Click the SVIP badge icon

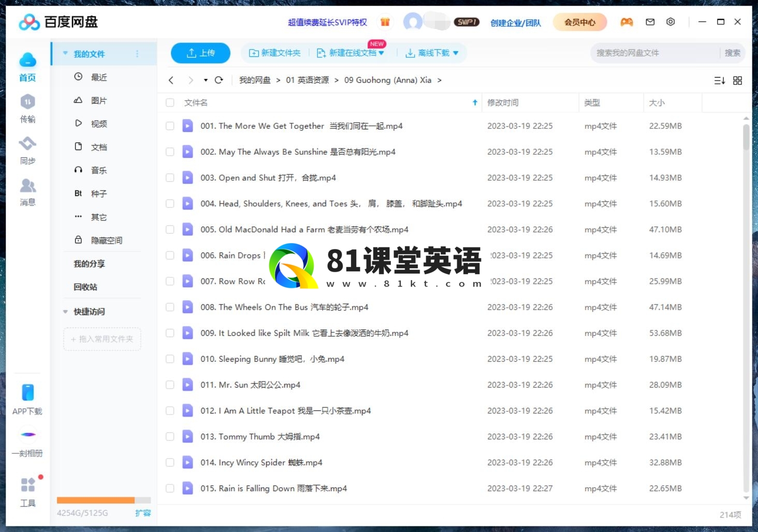[467, 22]
